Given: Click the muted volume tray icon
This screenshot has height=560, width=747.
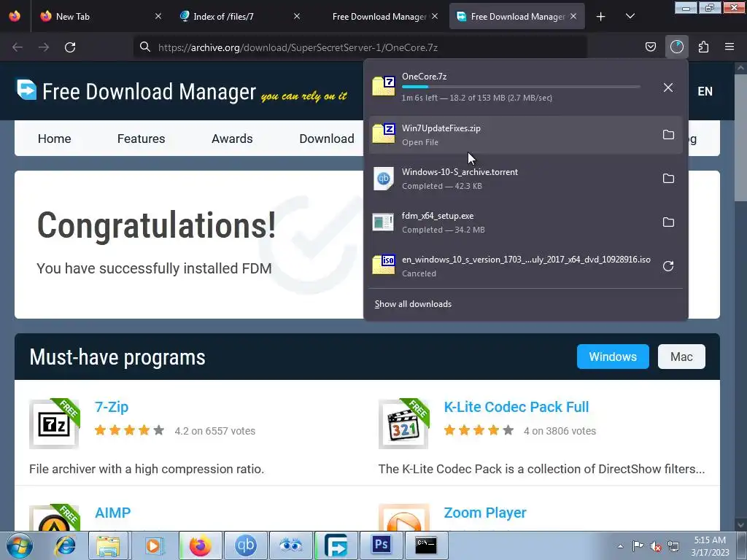Looking at the screenshot, I should 656,546.
